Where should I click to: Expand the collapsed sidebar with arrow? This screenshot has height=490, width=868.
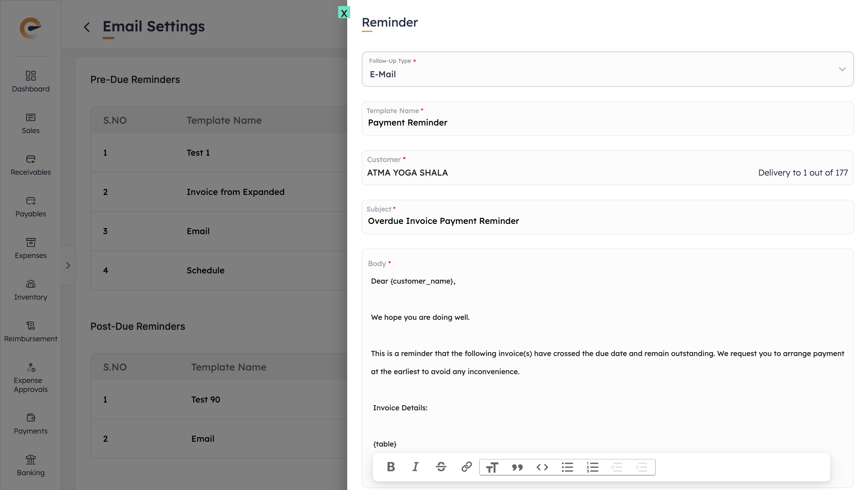tap(68, 266)
